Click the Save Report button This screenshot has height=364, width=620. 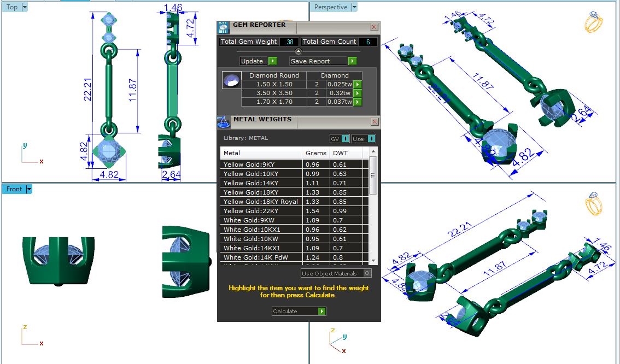(323, 61)
